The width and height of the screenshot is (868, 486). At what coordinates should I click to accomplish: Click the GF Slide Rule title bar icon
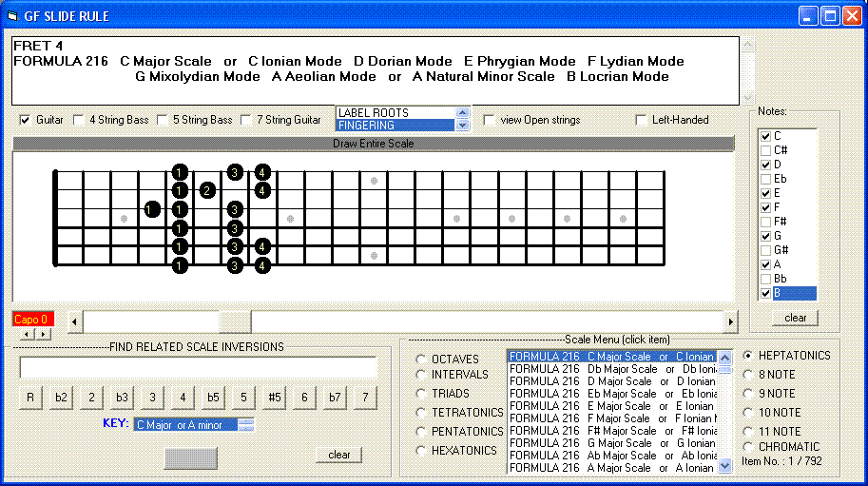[13, 16]
